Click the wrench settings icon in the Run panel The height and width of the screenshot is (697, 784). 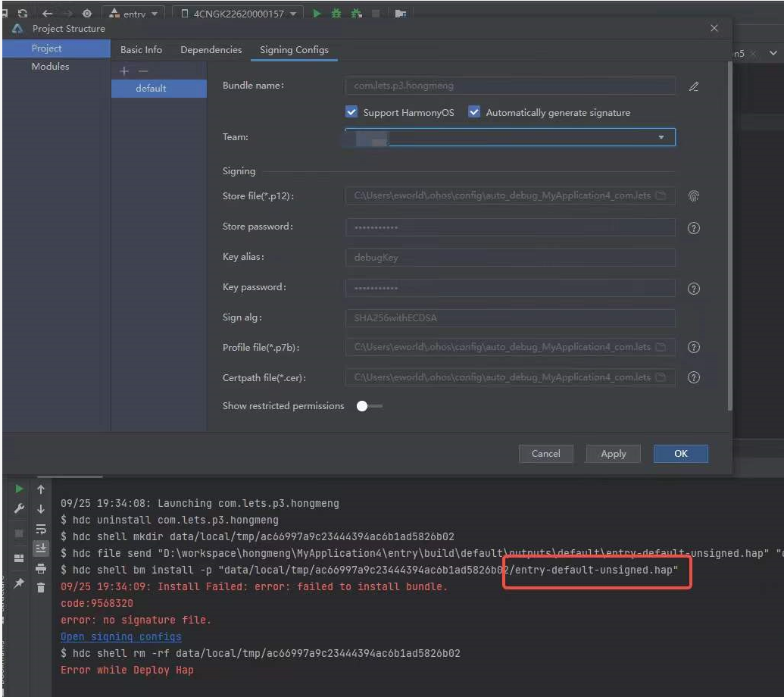pyautogui.click(x=19, y=508)
